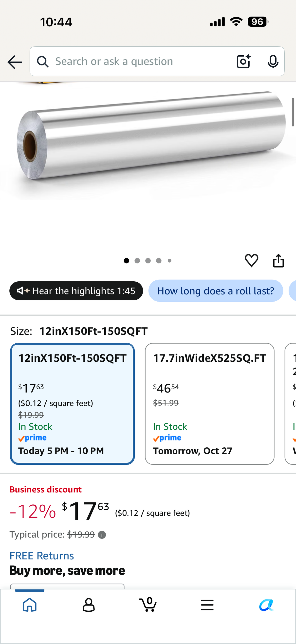Select the partially visible third size option

click(291, 404)
